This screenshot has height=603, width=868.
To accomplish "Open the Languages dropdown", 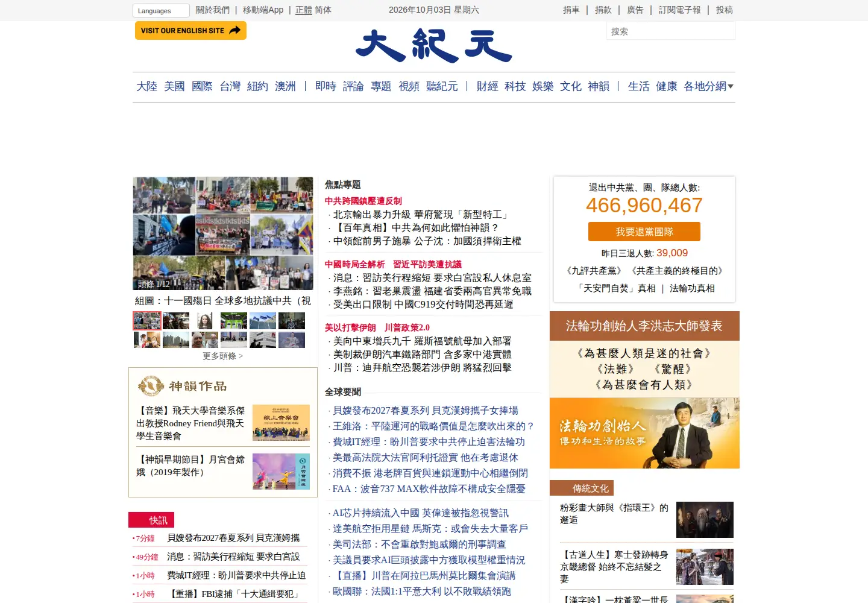I will 161,10.
